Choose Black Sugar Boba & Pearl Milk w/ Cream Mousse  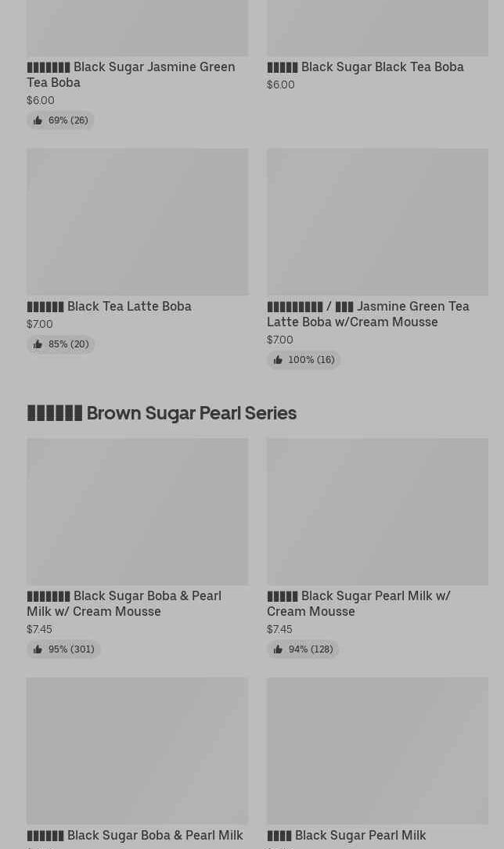124,603
